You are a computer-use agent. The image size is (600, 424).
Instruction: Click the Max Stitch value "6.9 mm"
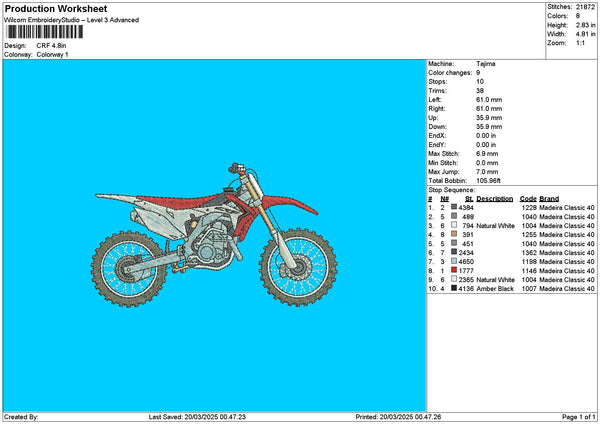pyautogui.click(x=487, y=153)
